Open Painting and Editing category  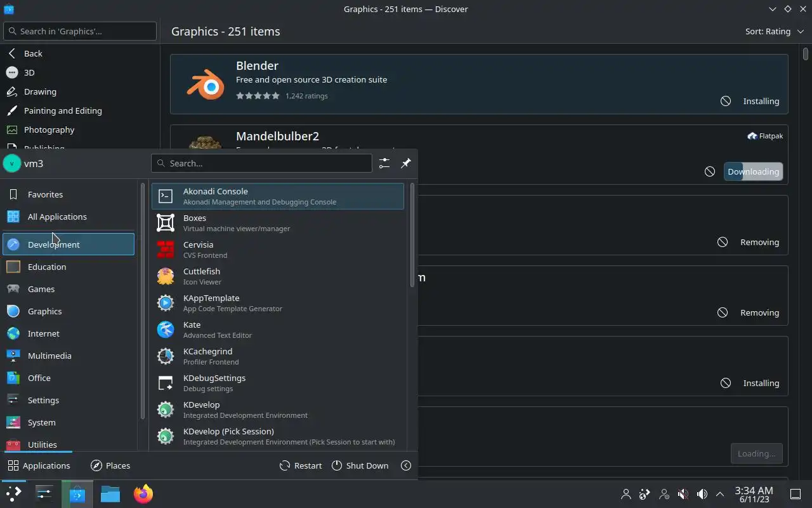[x=80, y=110]
